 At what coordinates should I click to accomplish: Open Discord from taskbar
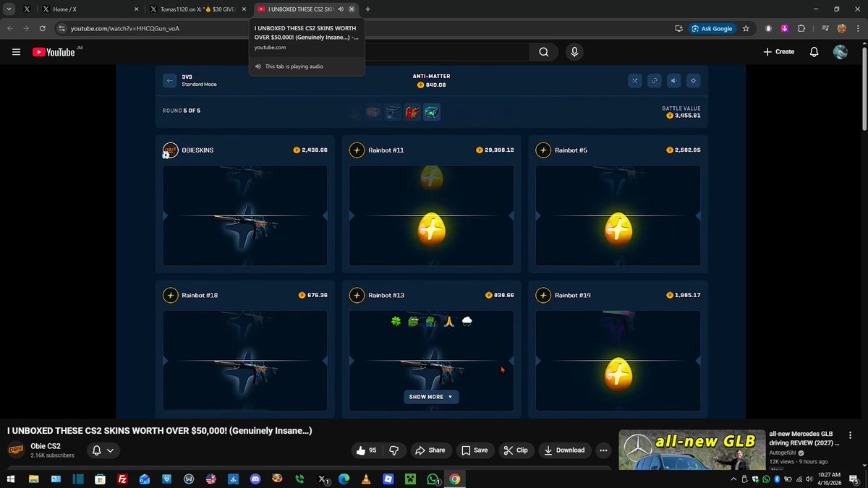[x=255, y=479]
